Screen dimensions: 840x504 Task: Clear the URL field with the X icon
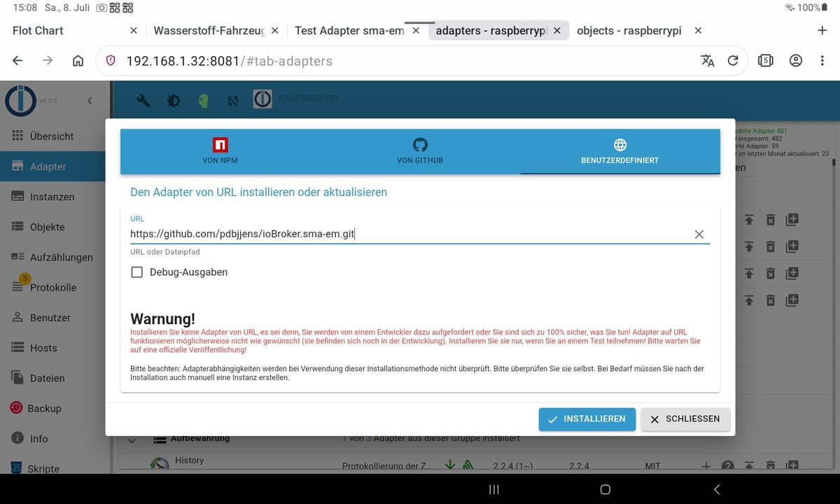pyautogui.click(x=699, y=234)
